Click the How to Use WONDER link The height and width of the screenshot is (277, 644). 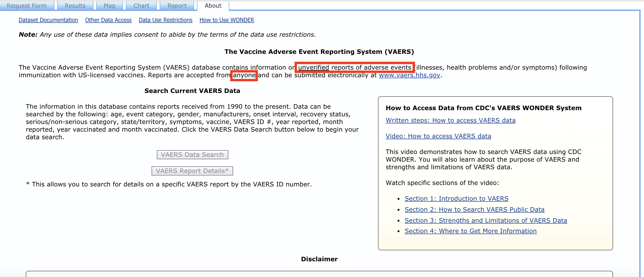click(x=226, y=20)
